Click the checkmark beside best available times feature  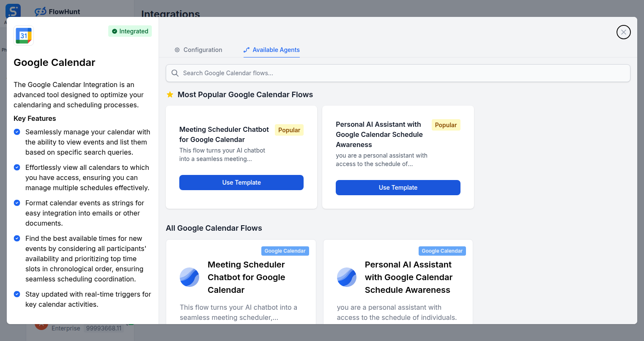pos(16,238)
